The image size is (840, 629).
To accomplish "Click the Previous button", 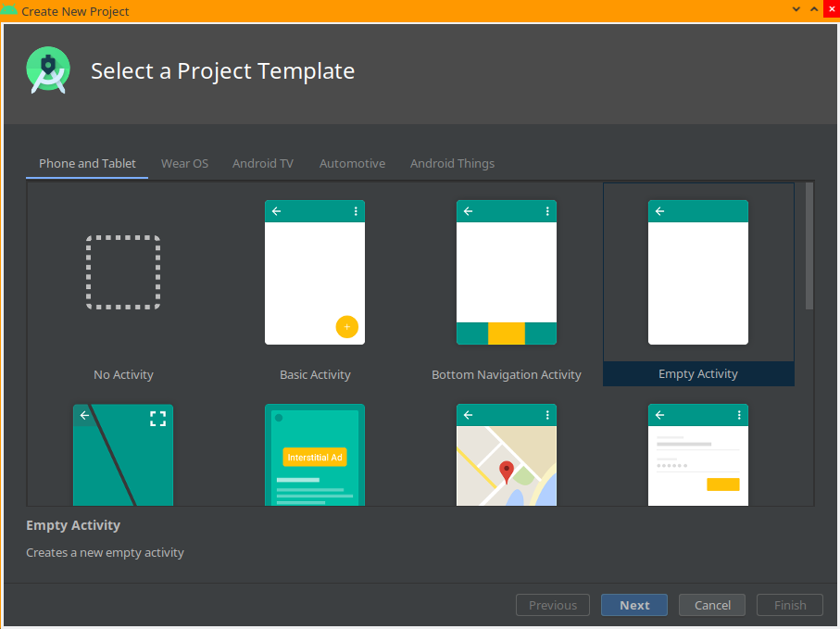I will point(553,605).
